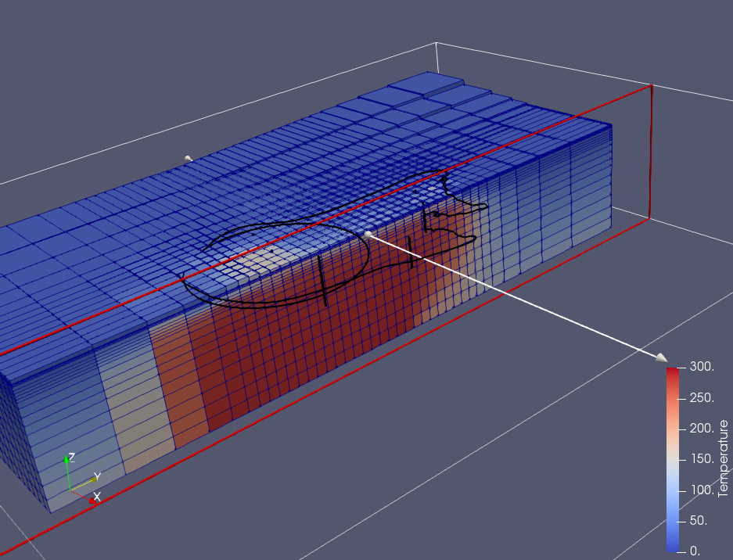Screen dimensions: 733x560
Task: Click the 250. tick label on legend
Action: pyautogui.click(x=701, y=398)
